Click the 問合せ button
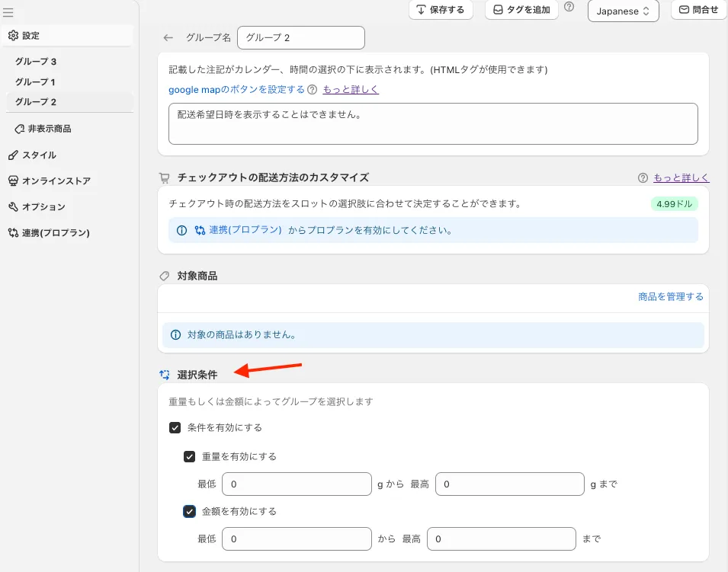 (698, 10)
